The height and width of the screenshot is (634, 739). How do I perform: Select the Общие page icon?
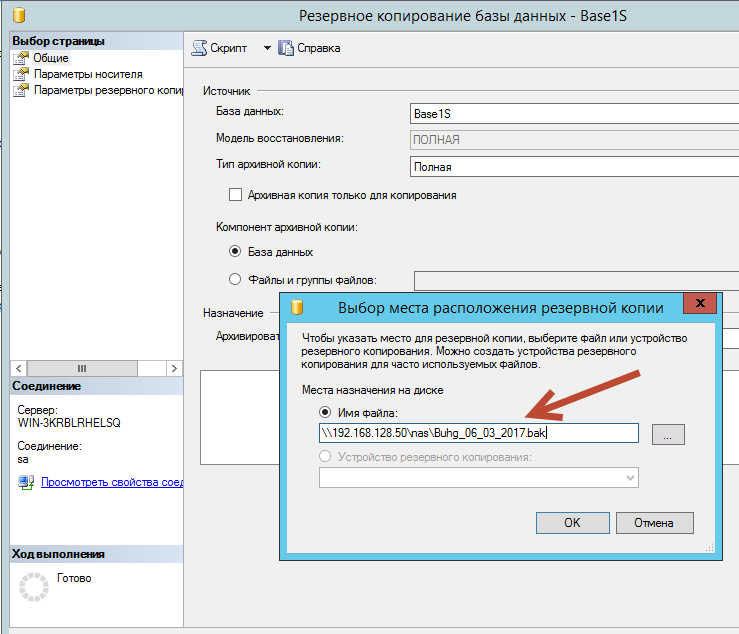pyautogui.click(x=20, y=58)
